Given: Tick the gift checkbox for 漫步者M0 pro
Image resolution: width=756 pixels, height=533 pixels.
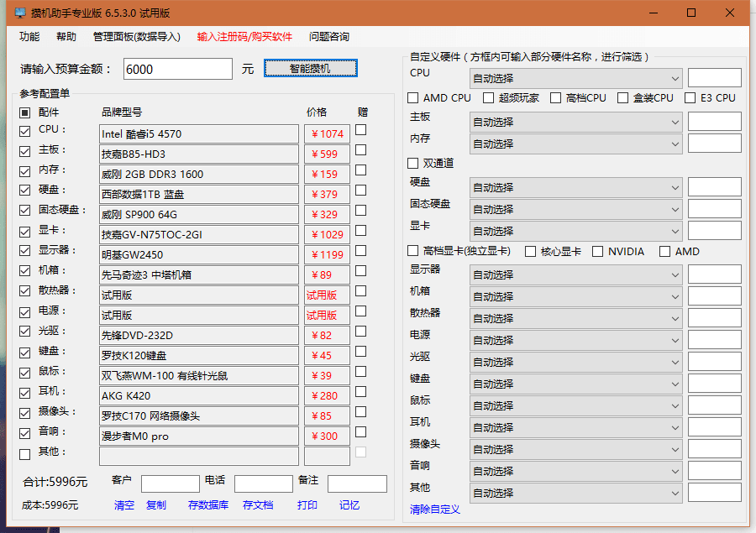Looking at the screenshot, I should 360,432.
